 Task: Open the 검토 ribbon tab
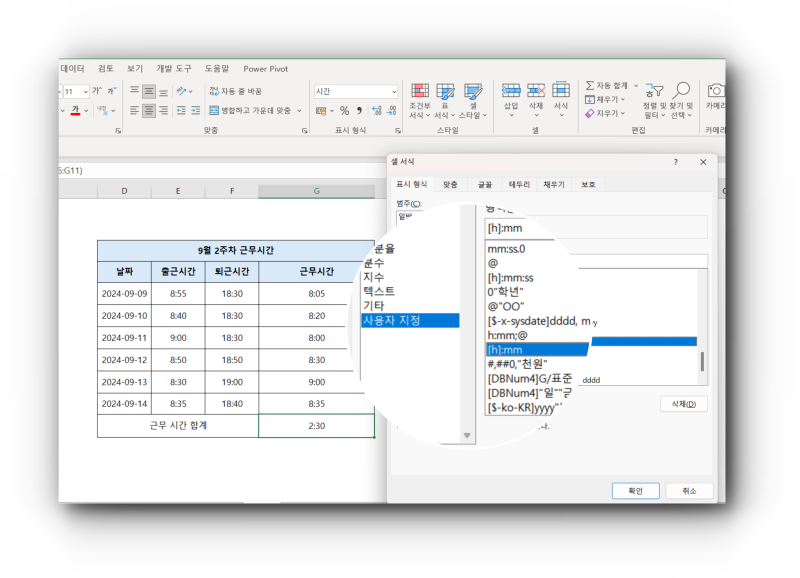106,69
